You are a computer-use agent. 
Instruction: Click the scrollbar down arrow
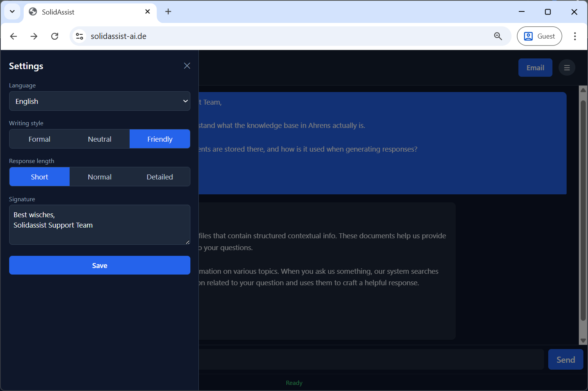(x=583, y=341)
